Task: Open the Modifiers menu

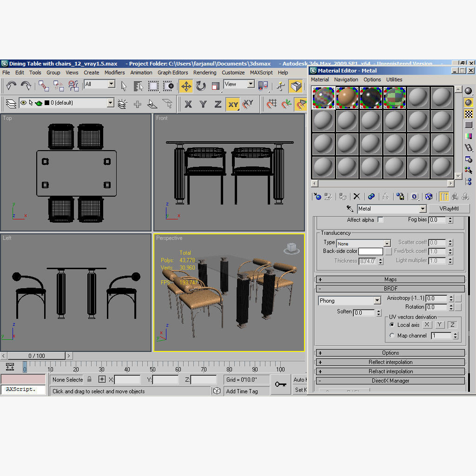Action: (114, 73)
